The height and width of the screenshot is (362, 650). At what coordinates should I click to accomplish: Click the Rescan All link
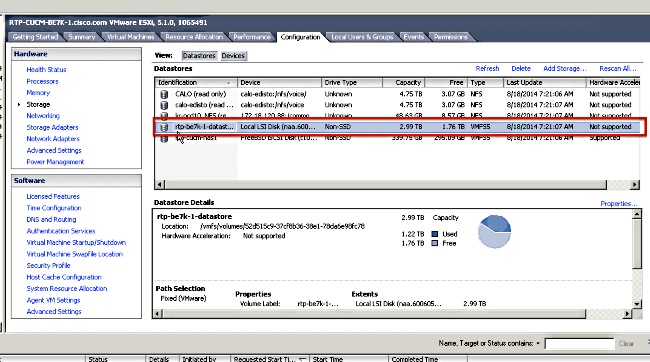pos(618,68)
